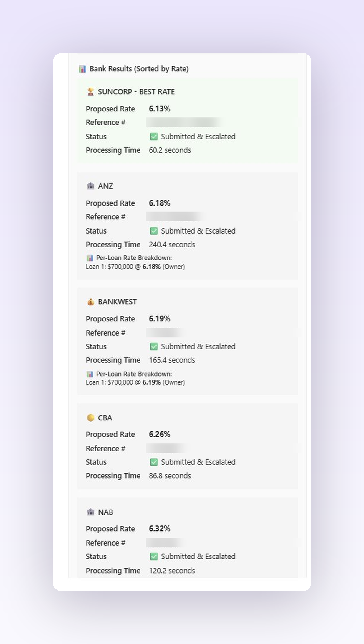Click the blurred SUNCORP reference number
The height and width of the screenshot is (644, 364).
(x=185, y=122)
